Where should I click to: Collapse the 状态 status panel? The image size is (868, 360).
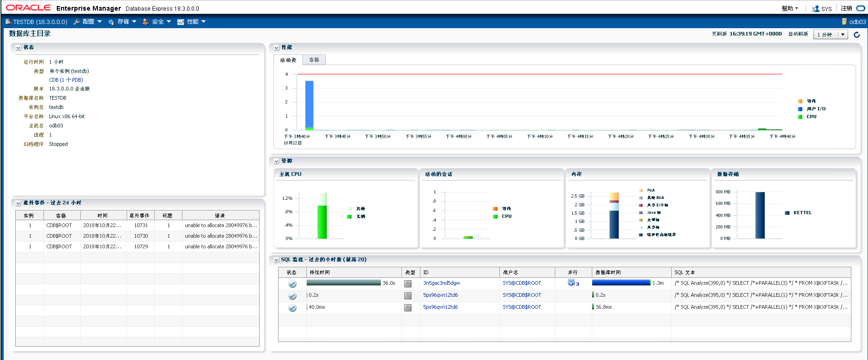tap(18, 48)
